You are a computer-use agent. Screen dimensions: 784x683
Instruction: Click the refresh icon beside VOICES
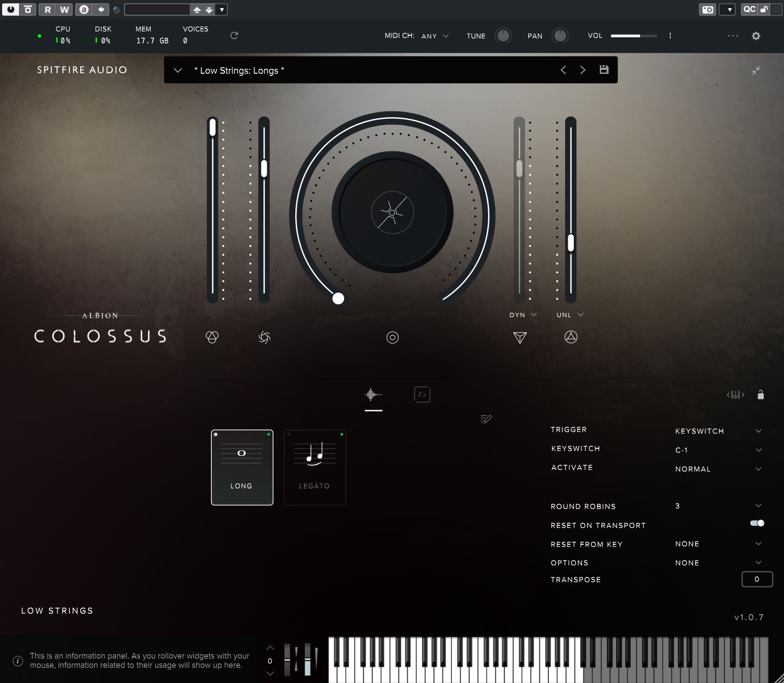coord(234,35)
